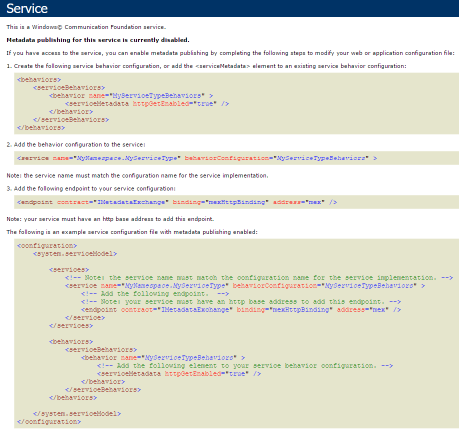Click </services> closing tag in example block
The width and height of the screenshot is (459, 433).
(x=71, y=326)
